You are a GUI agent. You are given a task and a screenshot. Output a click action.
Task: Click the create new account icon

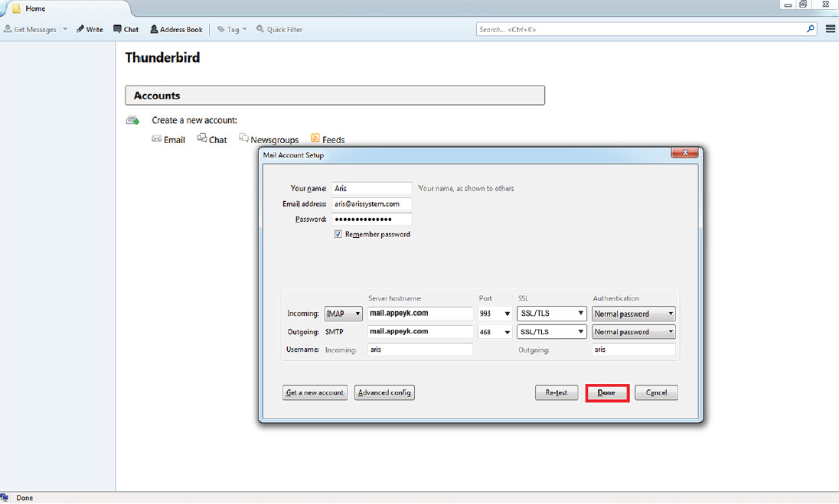pyautogui.click(x=132, y=120)
